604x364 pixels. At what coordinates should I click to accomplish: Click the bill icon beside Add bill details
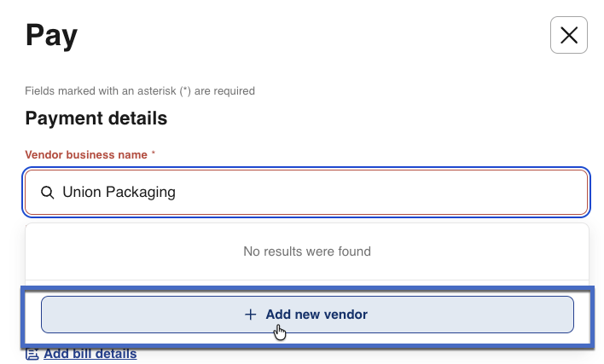coord(32,354)
